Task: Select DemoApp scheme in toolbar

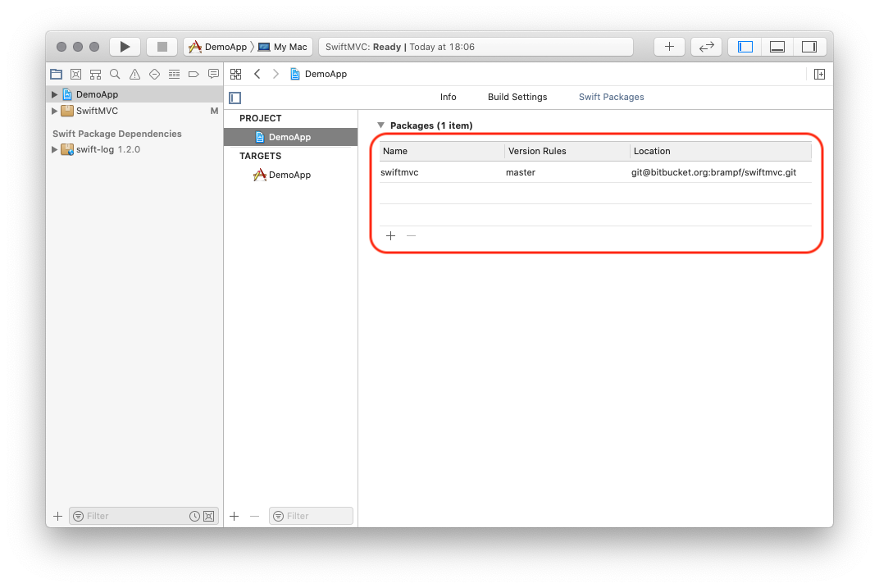Action: pos(218,47)
